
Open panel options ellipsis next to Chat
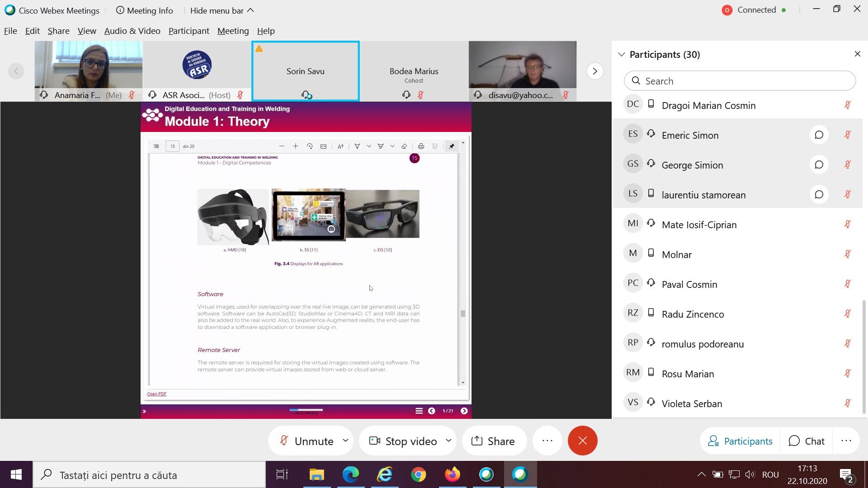(x=846, y=441)
